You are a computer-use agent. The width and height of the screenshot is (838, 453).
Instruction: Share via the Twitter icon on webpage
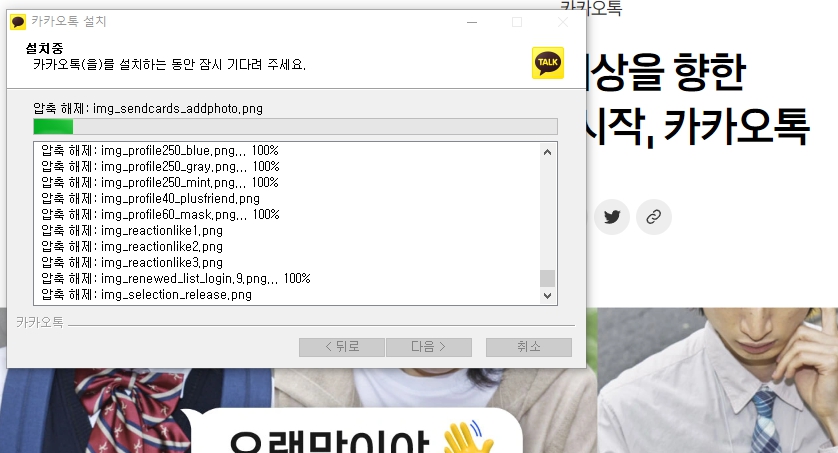click(611, 217)
